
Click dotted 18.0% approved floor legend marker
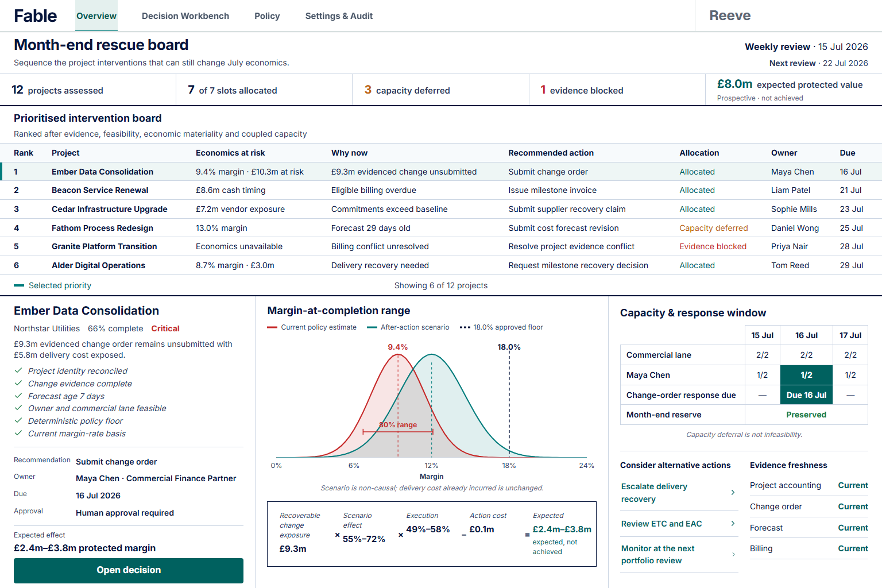coord(465,327)
